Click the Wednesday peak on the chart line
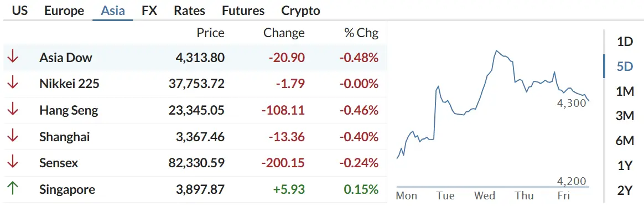644x211 pixels. [x=496, y=50]
